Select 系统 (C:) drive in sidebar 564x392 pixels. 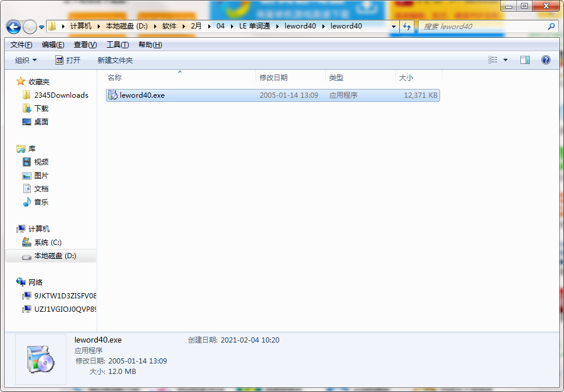47,243
